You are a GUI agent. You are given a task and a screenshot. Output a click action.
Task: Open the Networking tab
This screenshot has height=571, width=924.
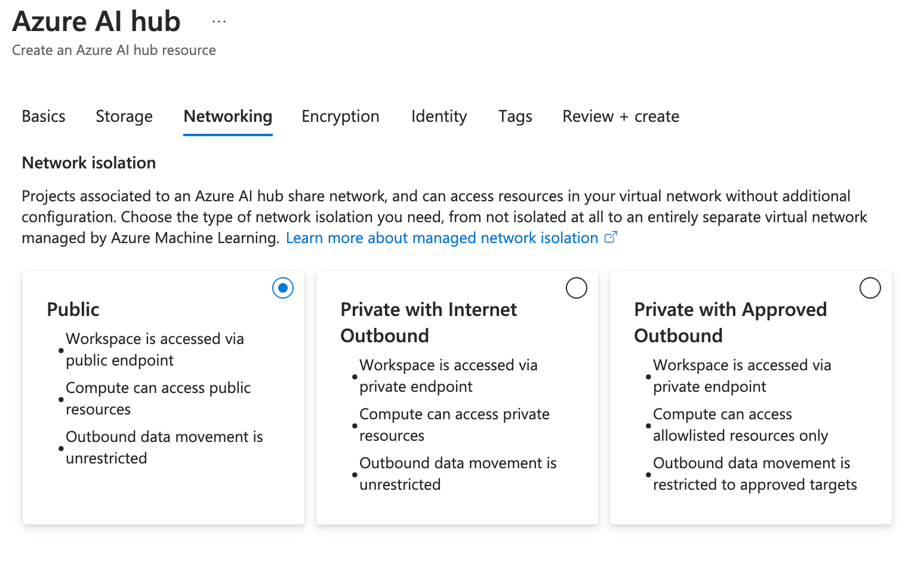(228, 116)
